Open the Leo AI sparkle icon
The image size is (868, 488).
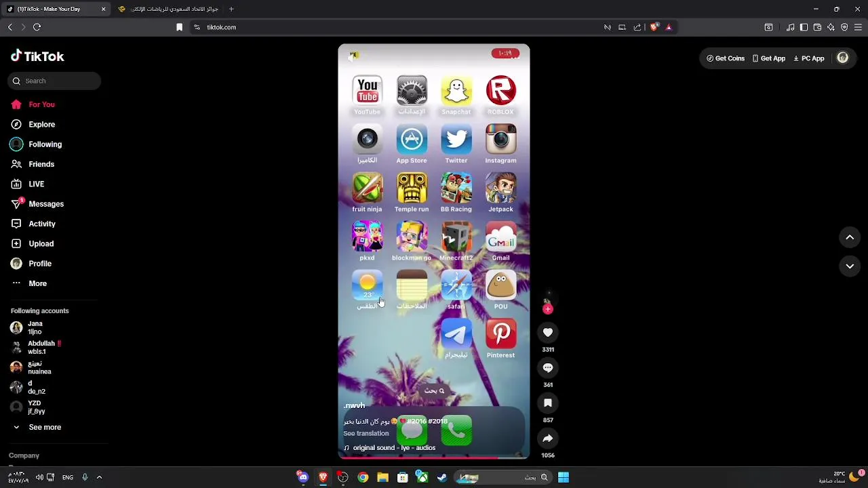(831, 27)
